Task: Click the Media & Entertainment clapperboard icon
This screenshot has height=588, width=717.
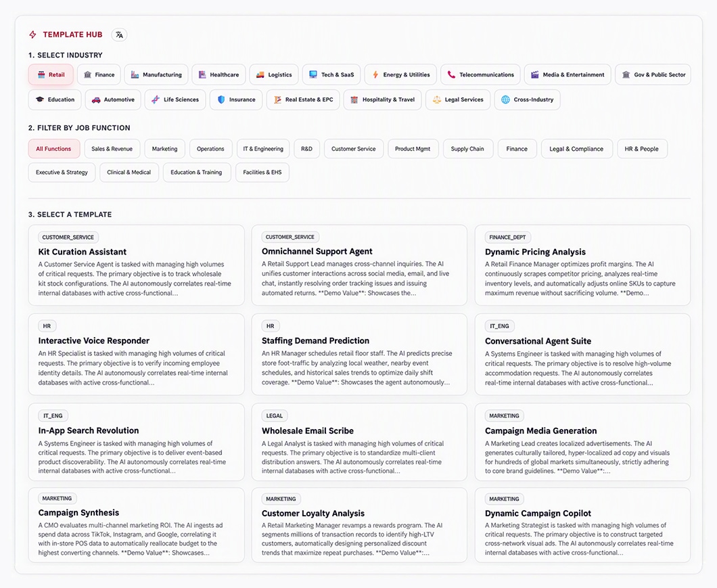Action: (534, 74)
